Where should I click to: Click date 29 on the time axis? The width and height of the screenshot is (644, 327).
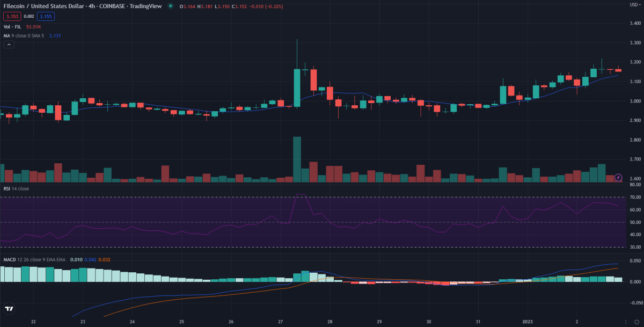[x=379, y=322]
